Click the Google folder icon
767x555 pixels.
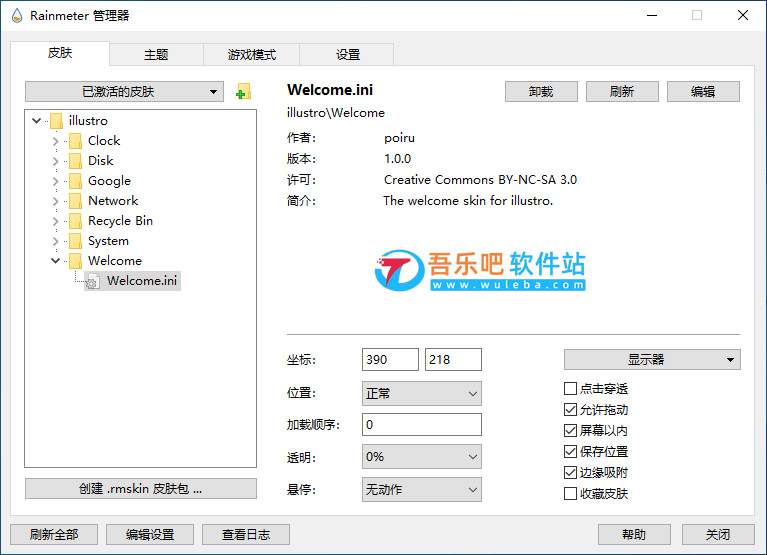click(x=75, y=181)
